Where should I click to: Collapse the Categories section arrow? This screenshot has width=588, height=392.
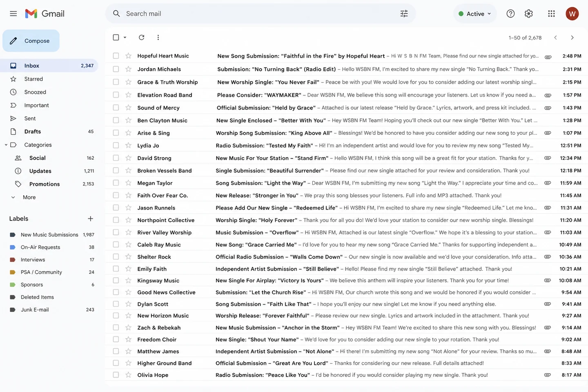6,145
